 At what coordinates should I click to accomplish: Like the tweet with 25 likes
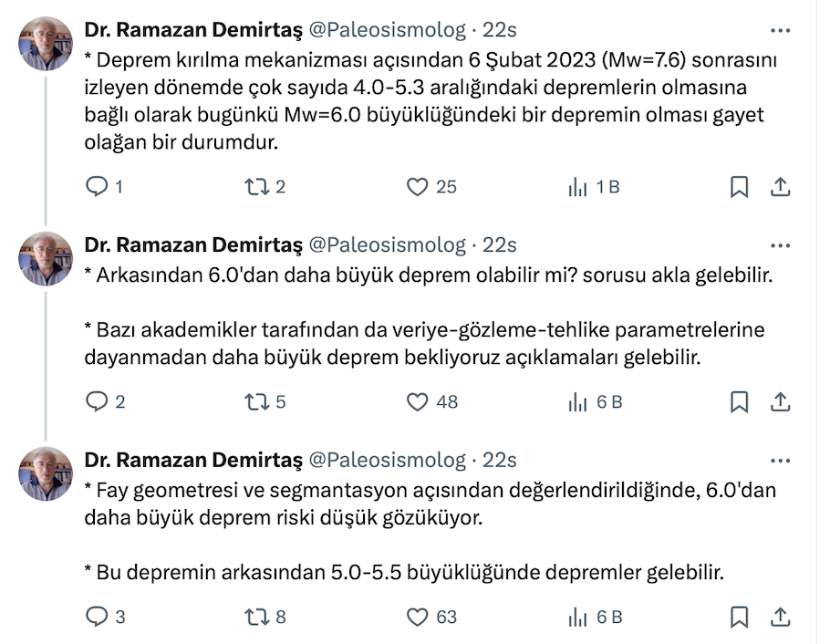(x=417, y=187)
